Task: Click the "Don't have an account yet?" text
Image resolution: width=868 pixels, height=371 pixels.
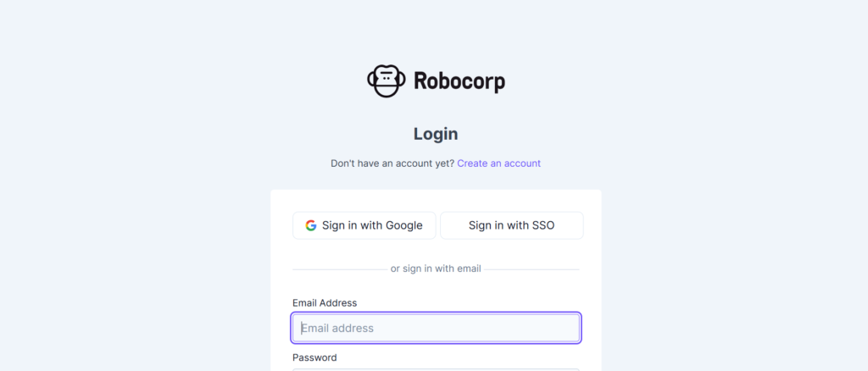Action: [392, 163]
